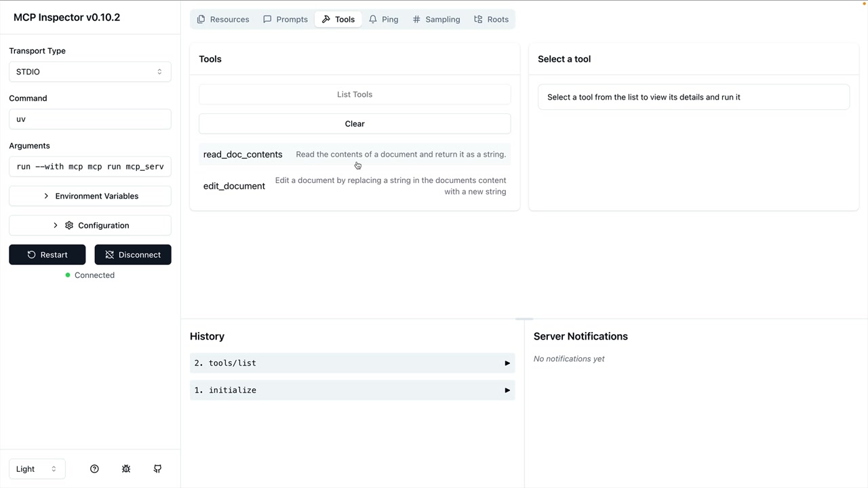Expand the Environment Variables section
Screen dimensions: 868x488
coord(90,196)
